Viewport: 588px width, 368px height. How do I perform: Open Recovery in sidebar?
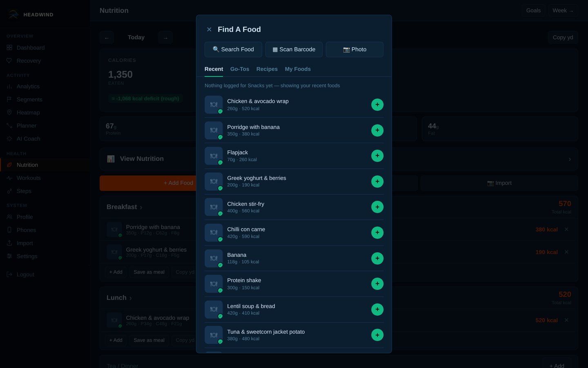coord(45,61)
